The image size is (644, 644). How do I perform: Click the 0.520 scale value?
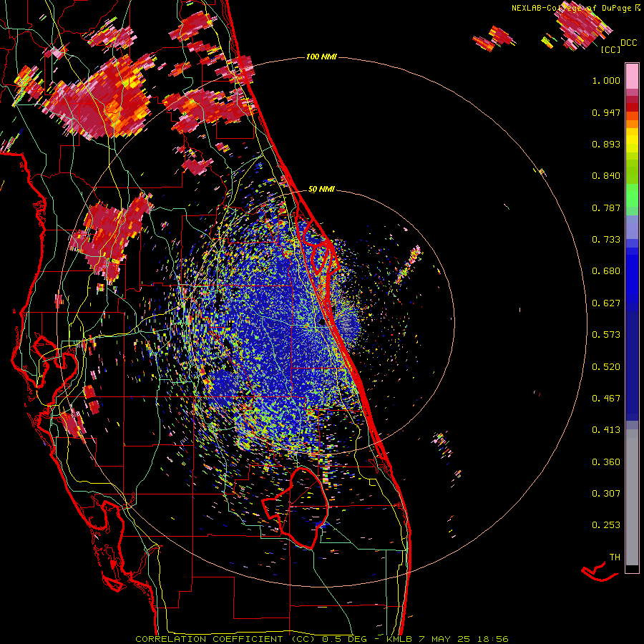click(606, 367)
